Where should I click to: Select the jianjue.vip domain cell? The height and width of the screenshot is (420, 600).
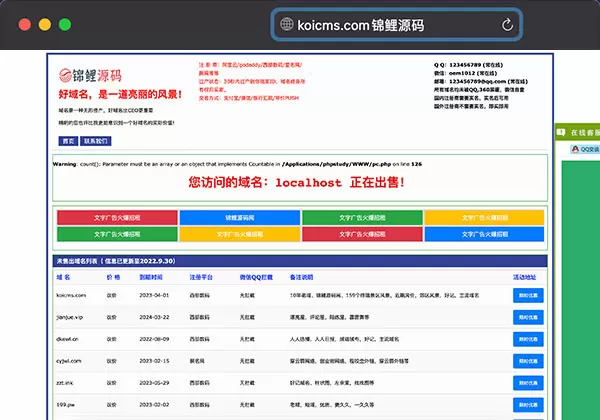coord(70,317)
